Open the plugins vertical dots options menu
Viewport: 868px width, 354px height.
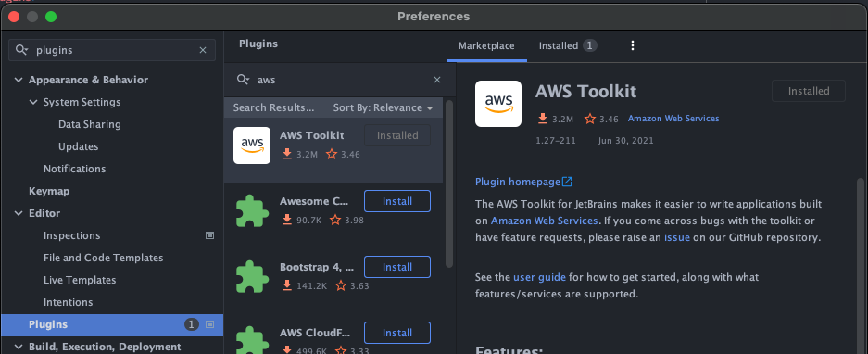tap(633, 46)
